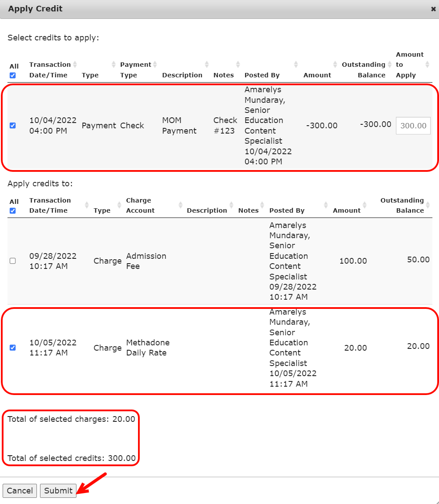Uncheck the Methadone Daily Rate charge
Viewport: 439px width, 504px height.
coord(13,348)
